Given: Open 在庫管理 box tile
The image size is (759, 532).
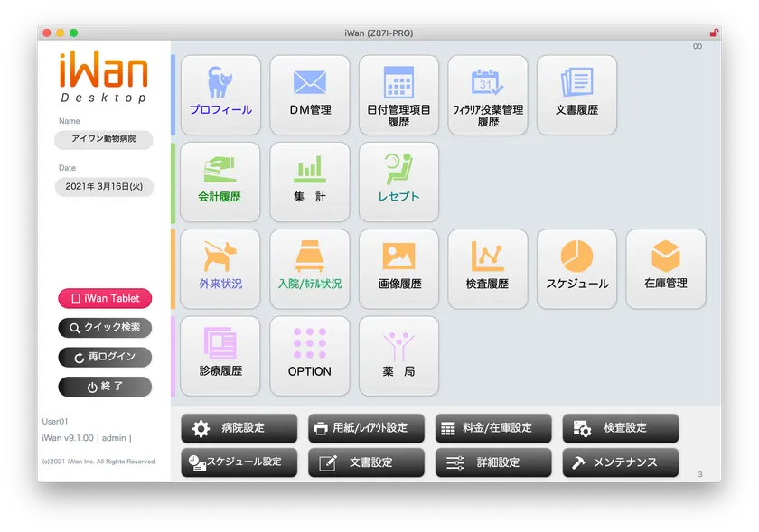Looking at the screenshot, I should click(666, 269).
